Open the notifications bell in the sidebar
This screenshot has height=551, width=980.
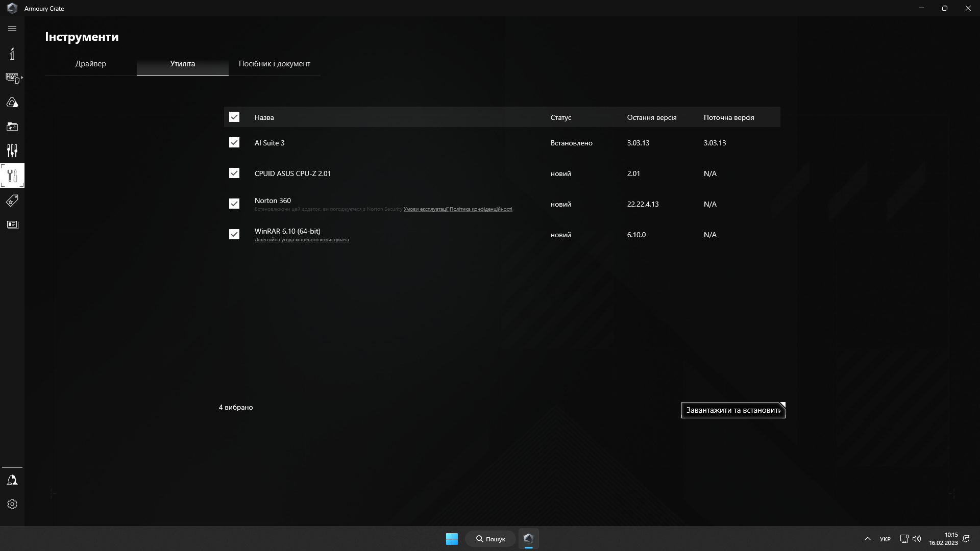coord(12,480)
